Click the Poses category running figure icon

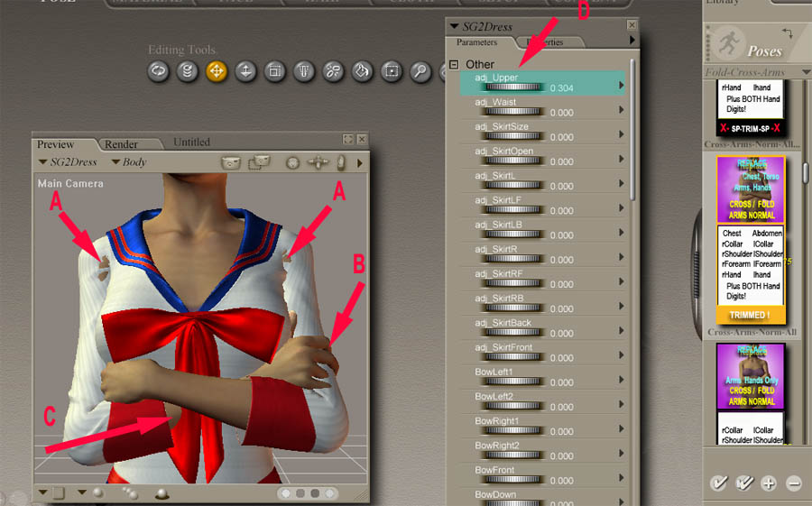coord(729,43)
